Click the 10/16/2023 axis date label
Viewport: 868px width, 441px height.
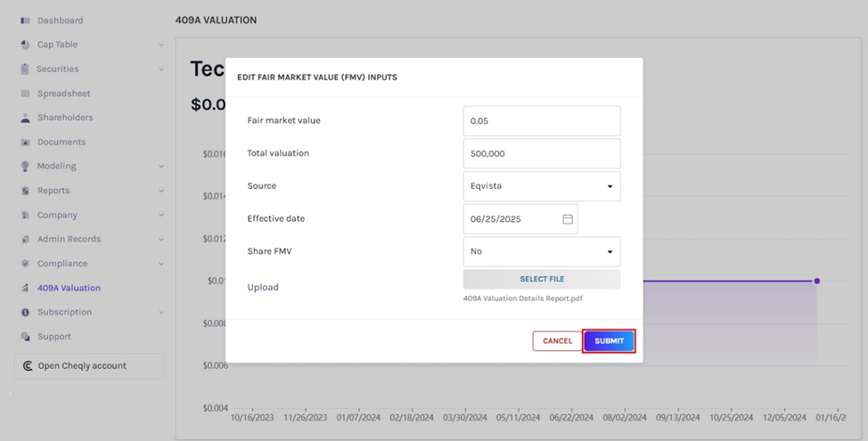click(252, 418)
